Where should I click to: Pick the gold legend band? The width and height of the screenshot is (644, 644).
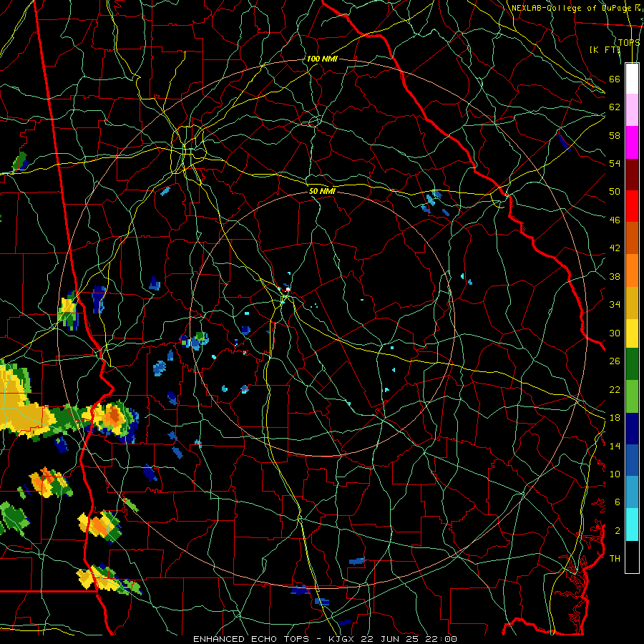coord(632,303)
